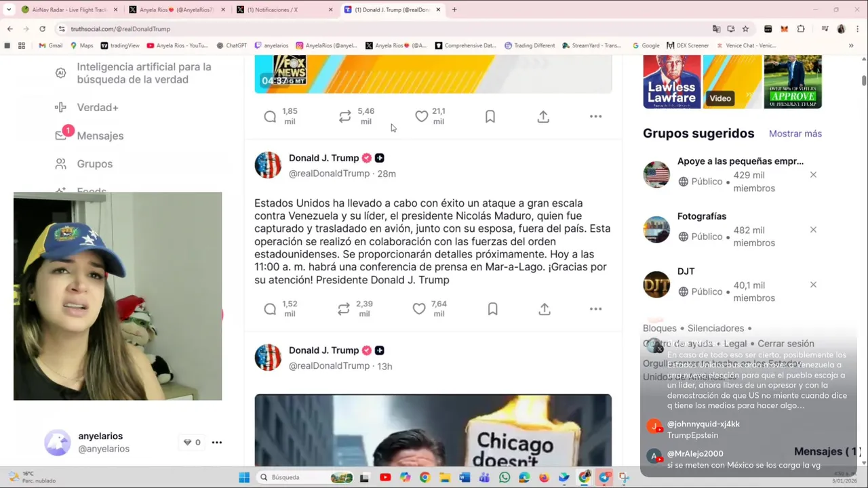This screenshot has width=868, height=488.
Task: Click the Mostrar más link for suggested groups
Action: tap(795, 134)
